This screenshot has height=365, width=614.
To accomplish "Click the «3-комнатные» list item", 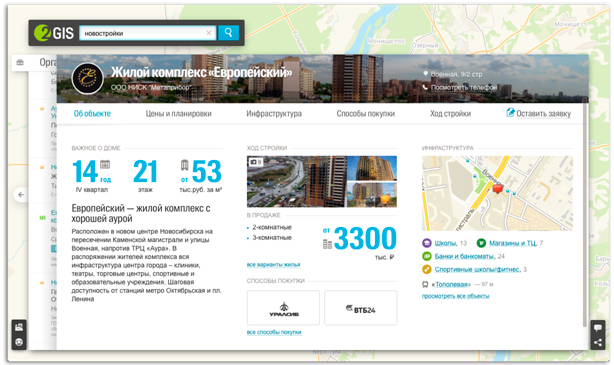I will (272, 238).
